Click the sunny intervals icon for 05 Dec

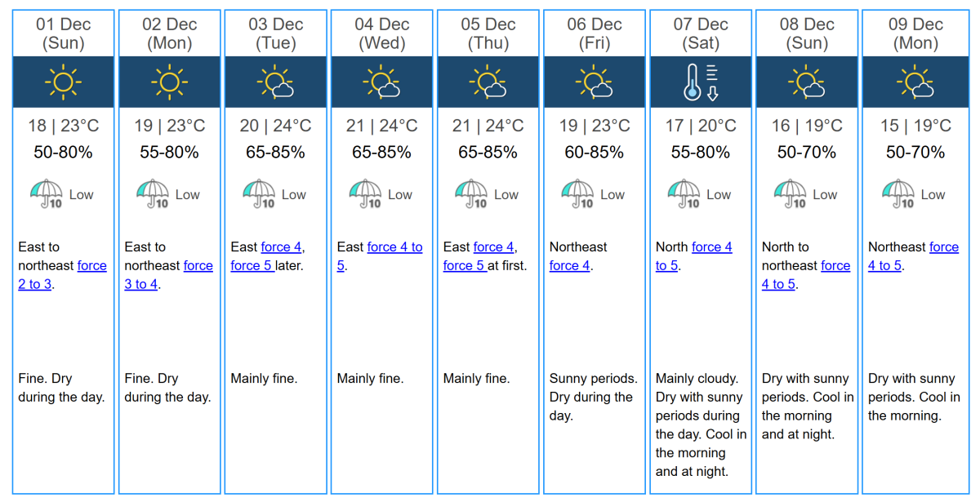[x=488, y=82]
